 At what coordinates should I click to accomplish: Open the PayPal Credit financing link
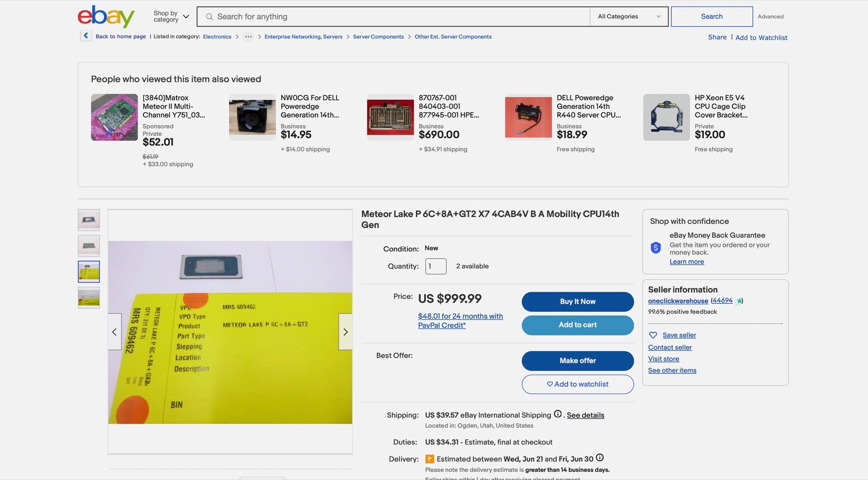point(460,320)
